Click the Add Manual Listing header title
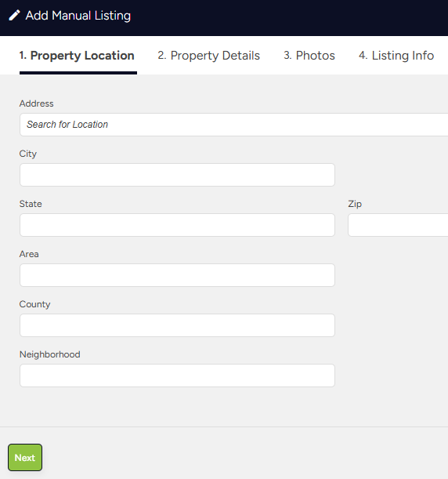 coord(78,16)
